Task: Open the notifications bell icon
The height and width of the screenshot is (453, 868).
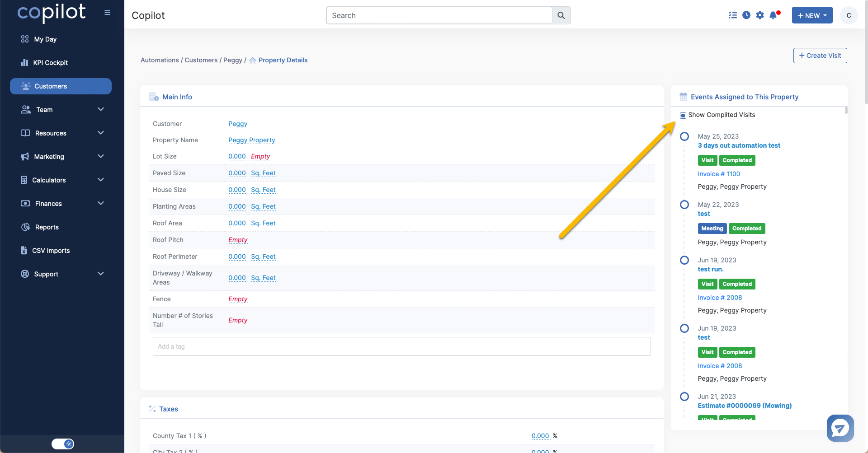Action: [x=774, y=15]
